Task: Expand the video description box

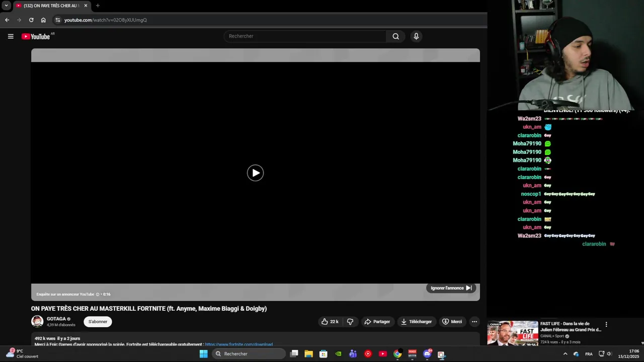Action: tap(256, 340)
